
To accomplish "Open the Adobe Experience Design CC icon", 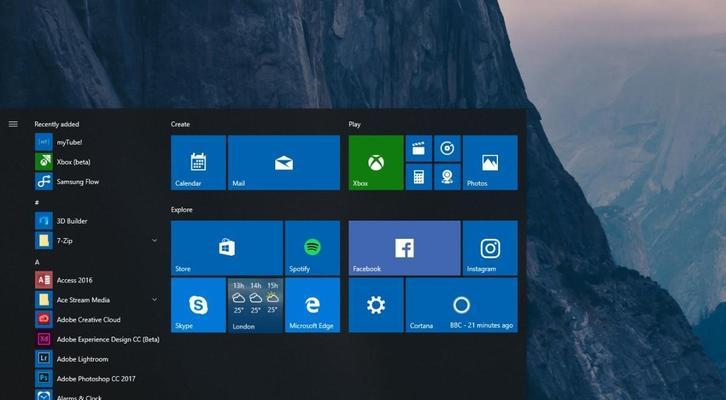I will click(44, 339).
